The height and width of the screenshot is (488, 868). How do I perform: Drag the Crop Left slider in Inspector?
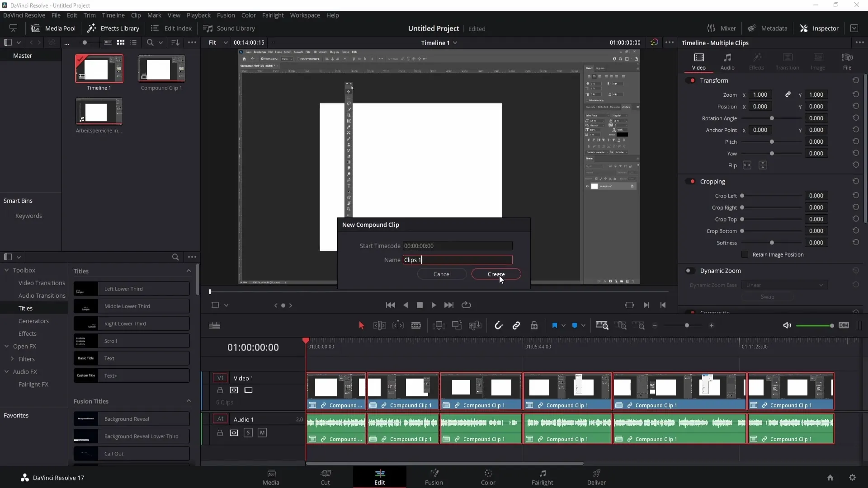[x=742, y=196]
